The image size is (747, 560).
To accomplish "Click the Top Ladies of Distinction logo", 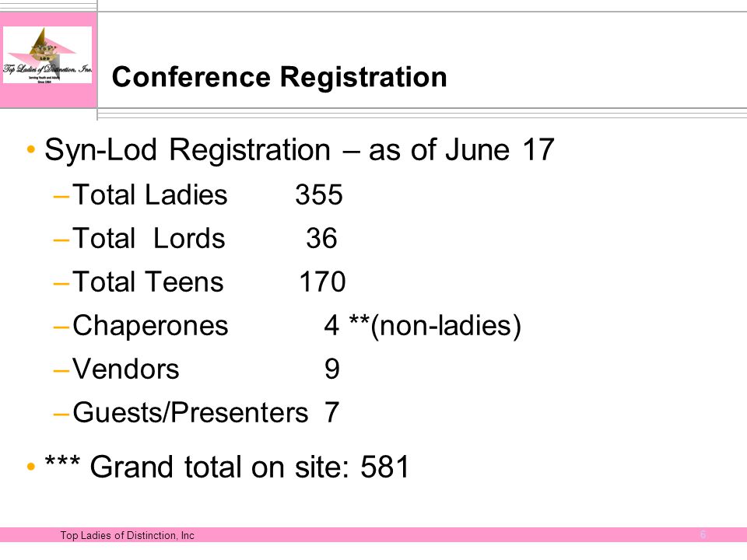I will point(47,54).
